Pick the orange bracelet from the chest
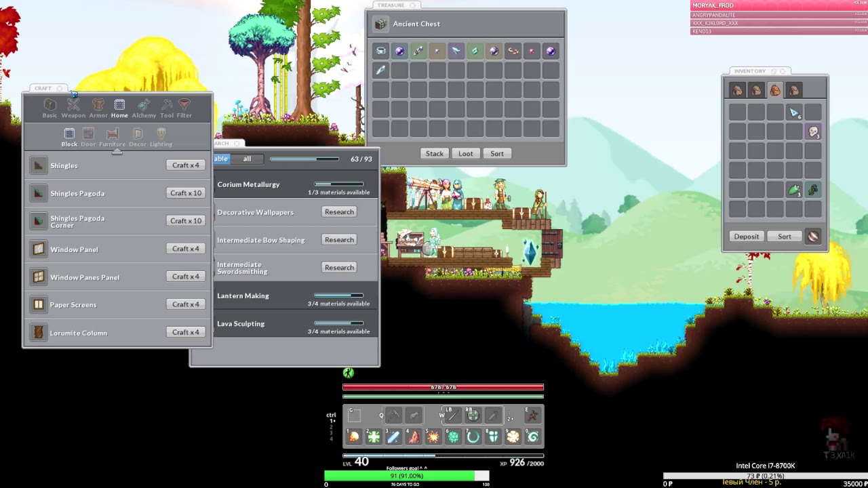 click(513, 51)
